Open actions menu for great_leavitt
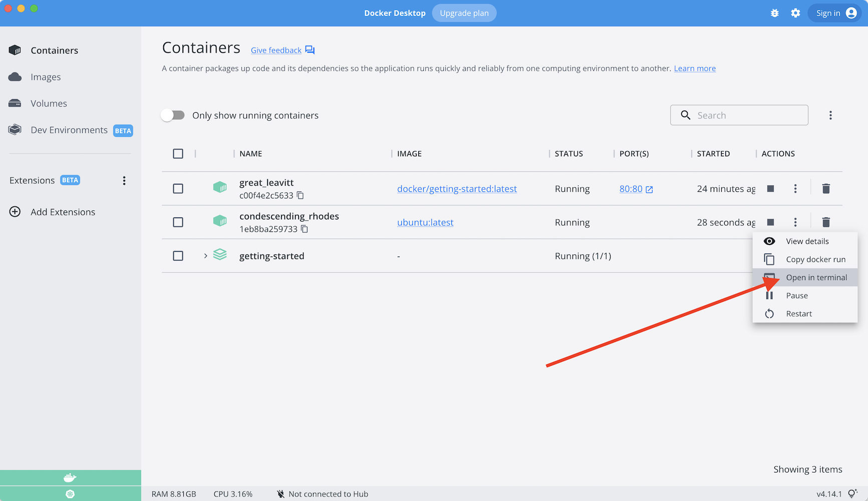 [795, 188]
